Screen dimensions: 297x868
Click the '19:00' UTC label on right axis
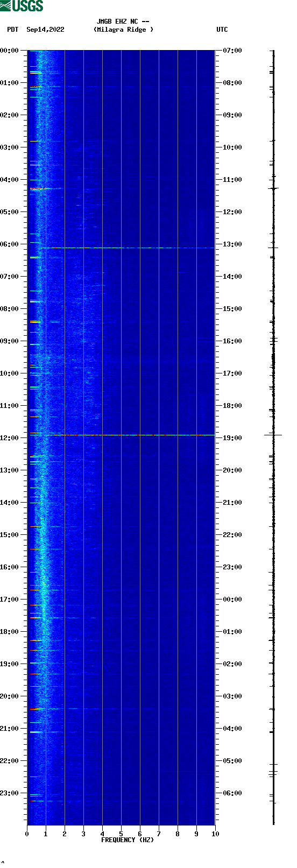(232, 438)
